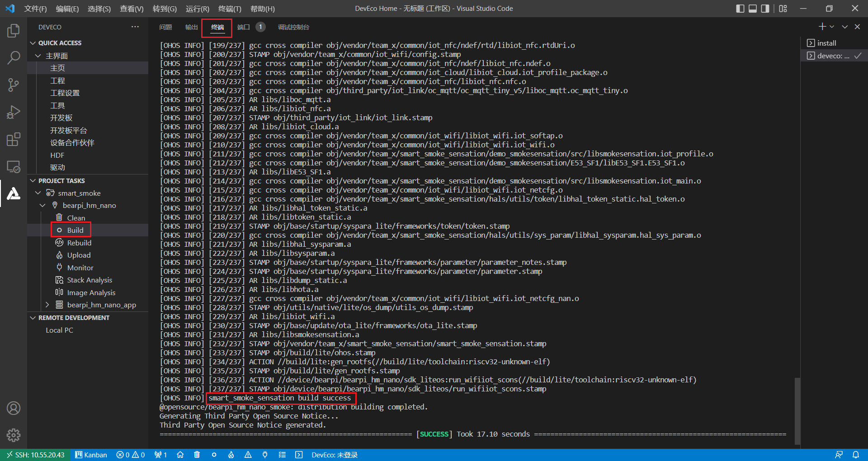Screen dimensions: 868x461
Task: Collapse the 主界面 tree node
Action: 38,56
